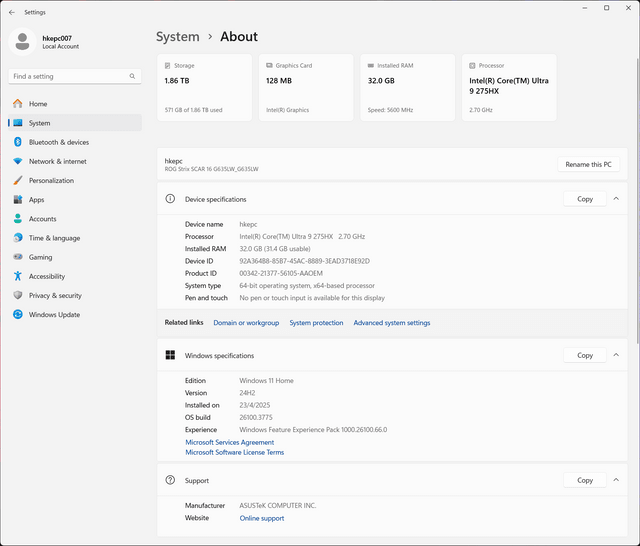Open Microsoft Services Agreement link
This screenshot has width=640, height=546.
(x=230, y=442)
